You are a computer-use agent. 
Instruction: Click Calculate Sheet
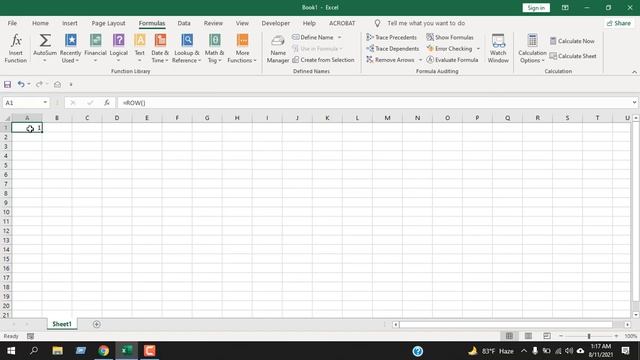pyautogui.click(x=573, y=56)
